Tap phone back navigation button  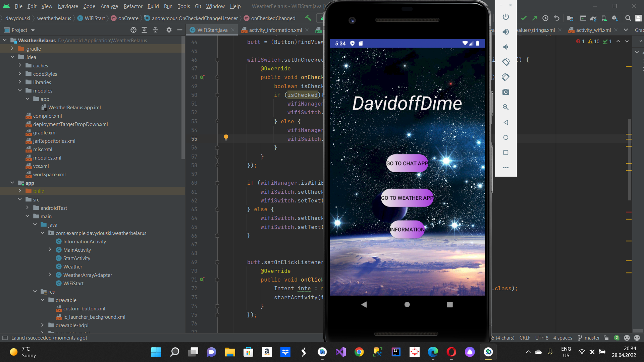tap(364, 304)
